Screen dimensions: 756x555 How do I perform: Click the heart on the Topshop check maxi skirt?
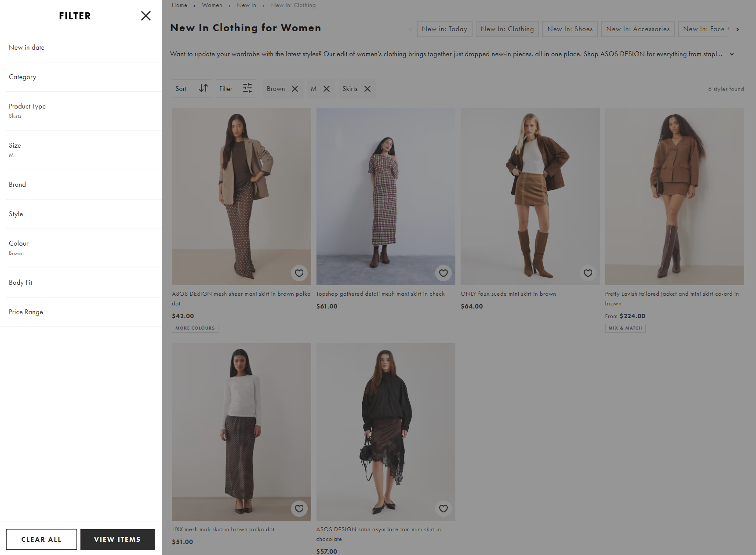pos(443,273)
